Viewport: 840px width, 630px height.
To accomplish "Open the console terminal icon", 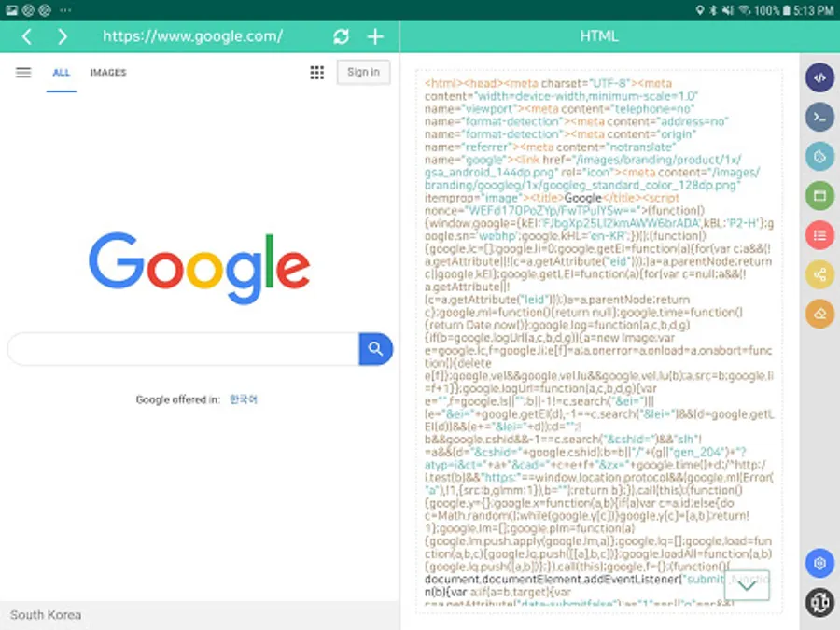I will (x=819, y=117).
